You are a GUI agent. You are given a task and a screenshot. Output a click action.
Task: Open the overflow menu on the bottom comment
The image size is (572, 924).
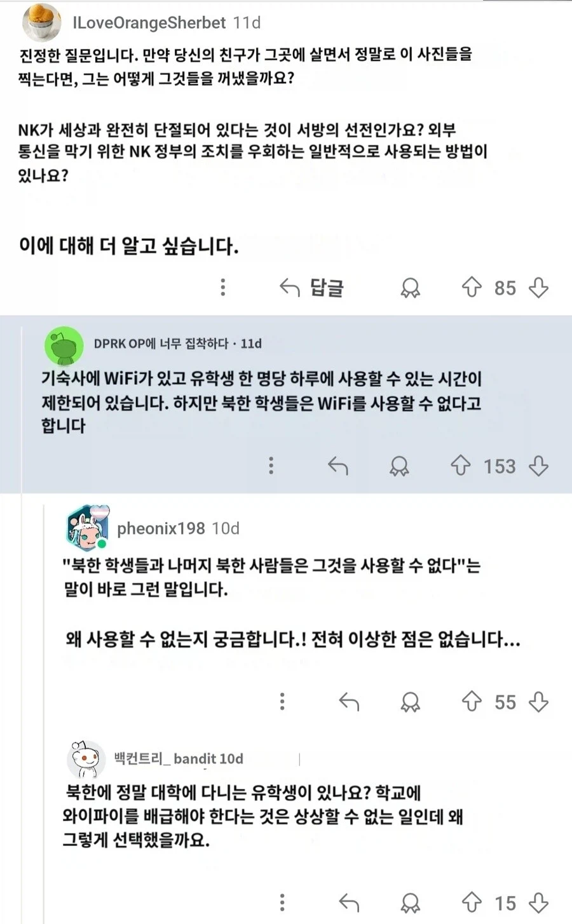click(x=282, y=902)
